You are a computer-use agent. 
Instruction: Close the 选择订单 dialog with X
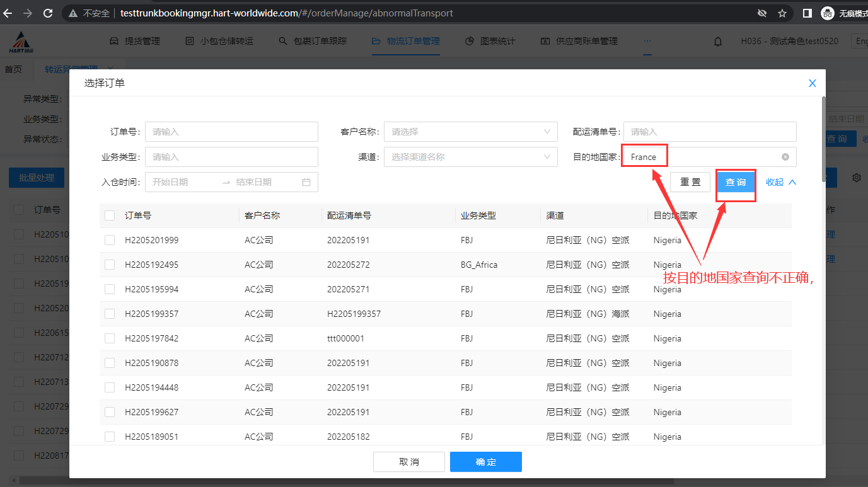point(812,83)
